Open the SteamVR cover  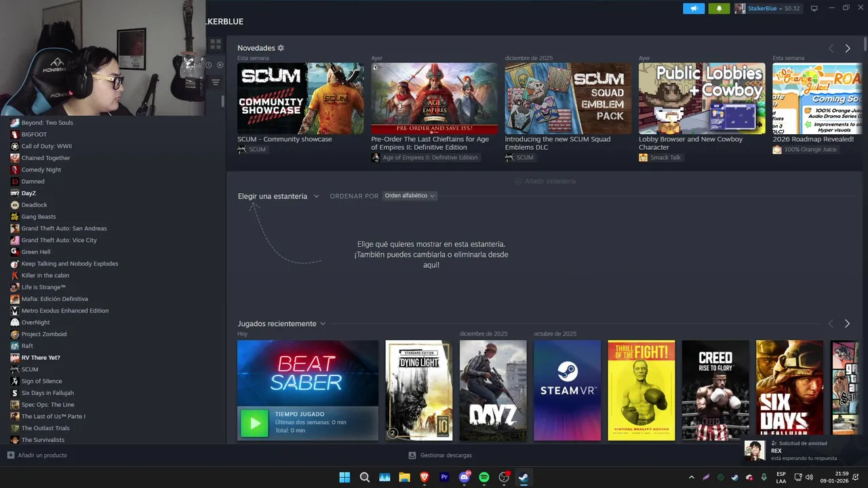[x=568, y=390]
